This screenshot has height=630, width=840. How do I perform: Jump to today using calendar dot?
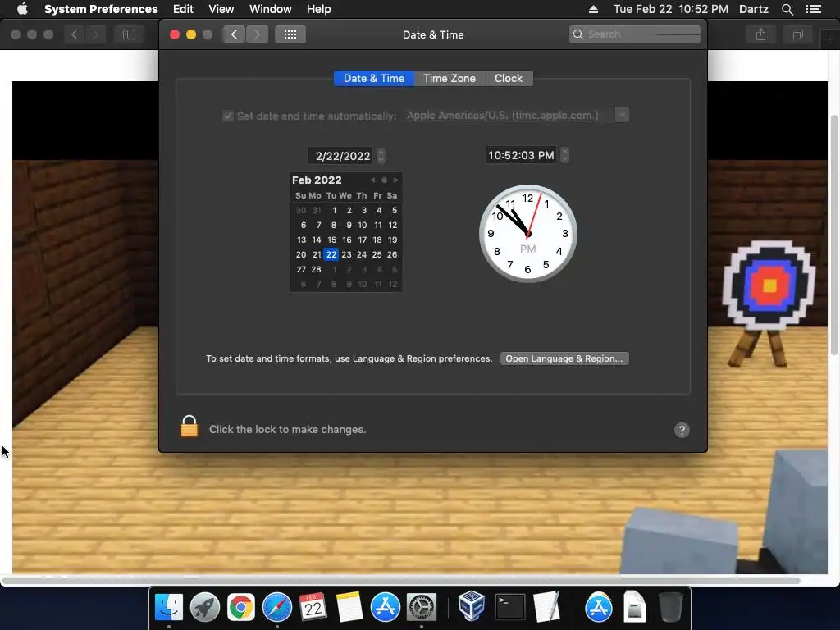(384, 180)
